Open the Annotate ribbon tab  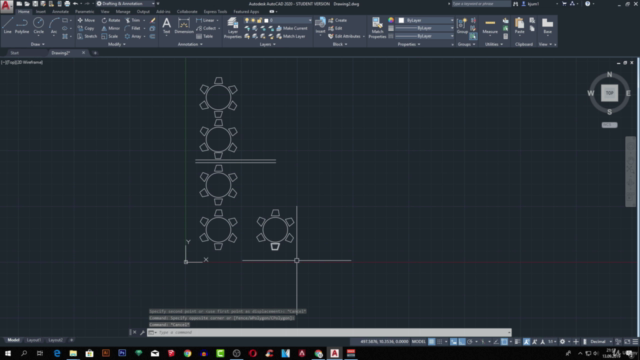click(x=60, y=11)
